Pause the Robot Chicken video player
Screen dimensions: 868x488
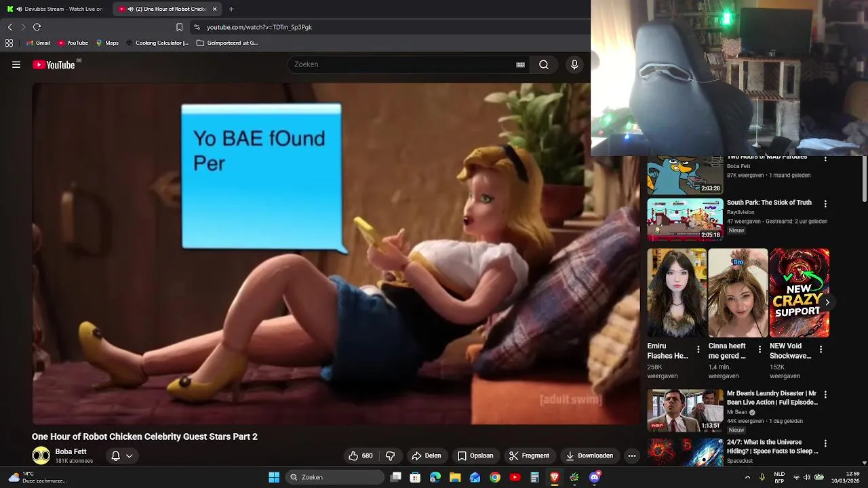pos(336,253)
